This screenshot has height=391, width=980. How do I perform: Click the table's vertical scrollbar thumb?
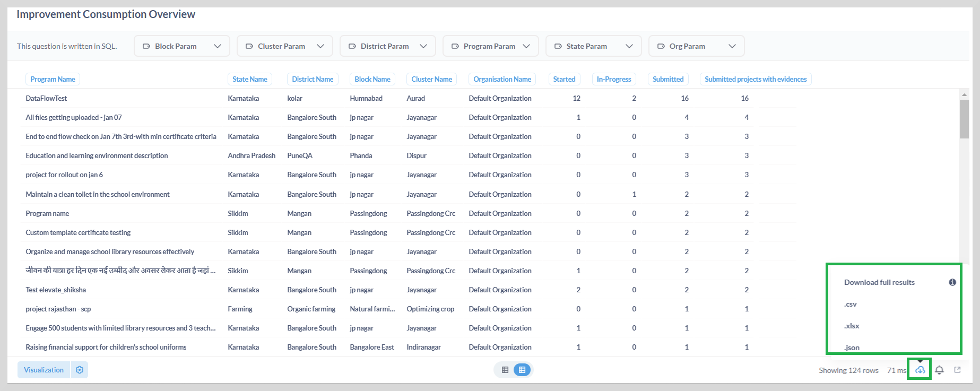(964, 119)
